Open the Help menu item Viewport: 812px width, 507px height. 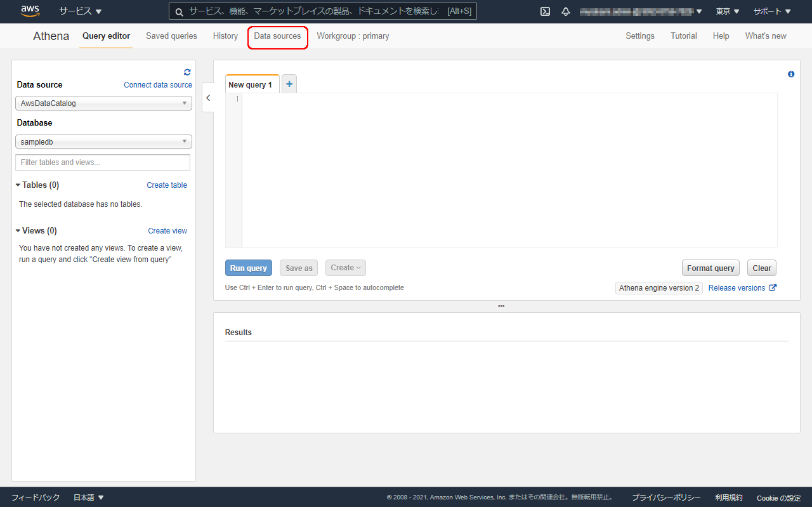pyautogui.click(x=721, y=36)
